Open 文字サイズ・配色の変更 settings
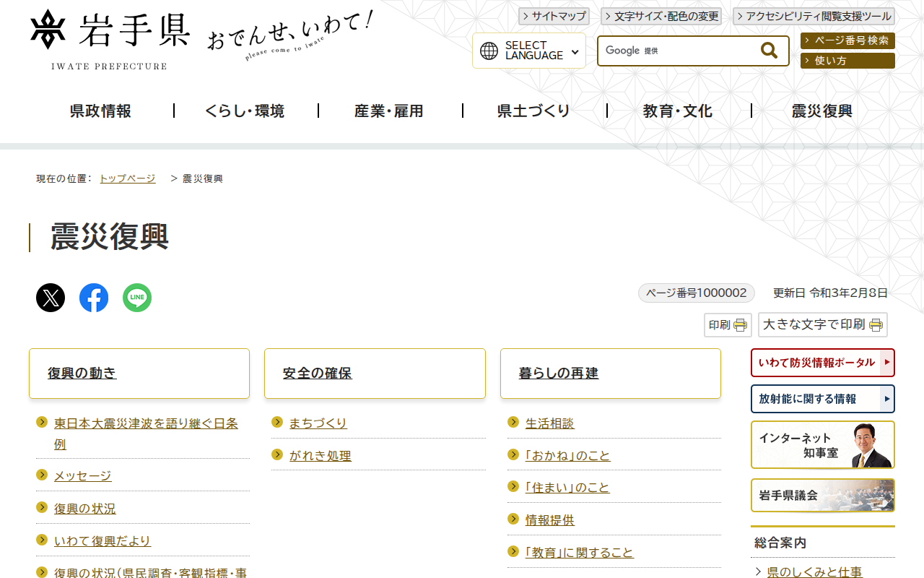Screen dimensions: 924x578 coord(661,16)
